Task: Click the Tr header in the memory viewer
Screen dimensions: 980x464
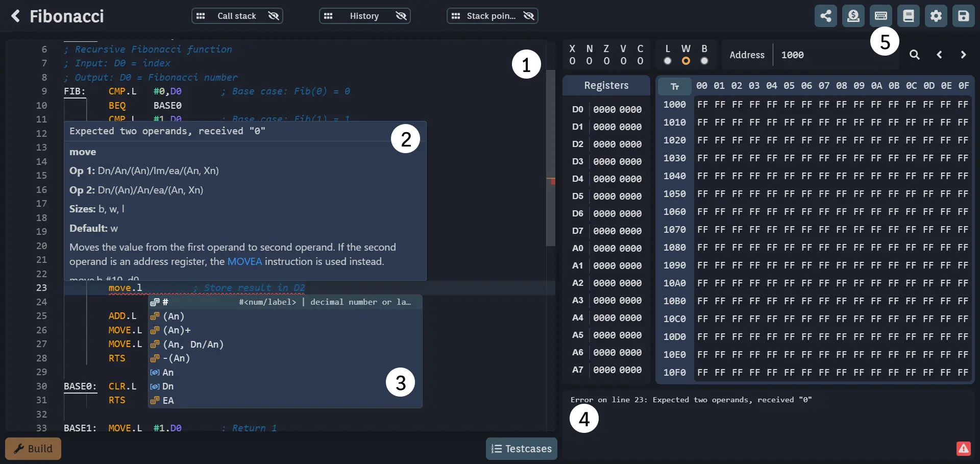Action: pos(674,86)
